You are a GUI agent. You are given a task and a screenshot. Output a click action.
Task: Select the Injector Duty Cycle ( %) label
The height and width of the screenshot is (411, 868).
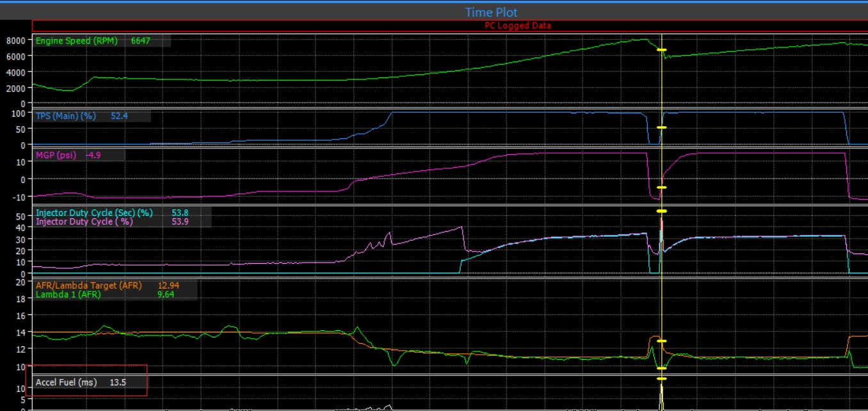point(84,222)
